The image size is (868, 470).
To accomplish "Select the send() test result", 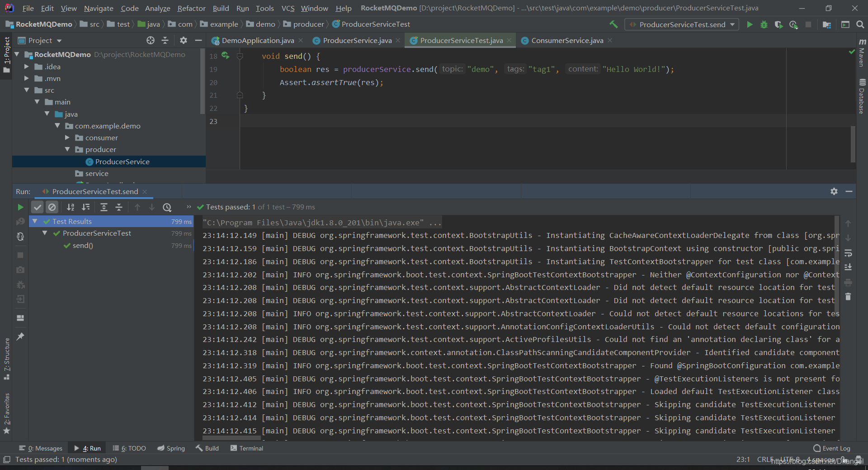I will pos(83,246).
